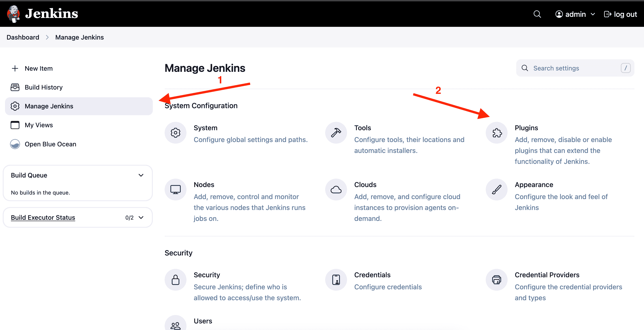Focus the Search settings field
This screenshot has height=330, width=644.
(x=575, y=68)
